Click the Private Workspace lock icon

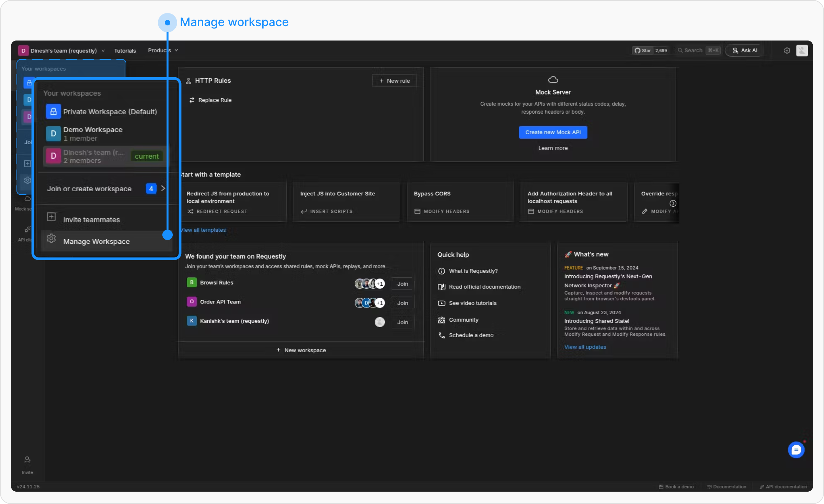[x=54, y=112]
